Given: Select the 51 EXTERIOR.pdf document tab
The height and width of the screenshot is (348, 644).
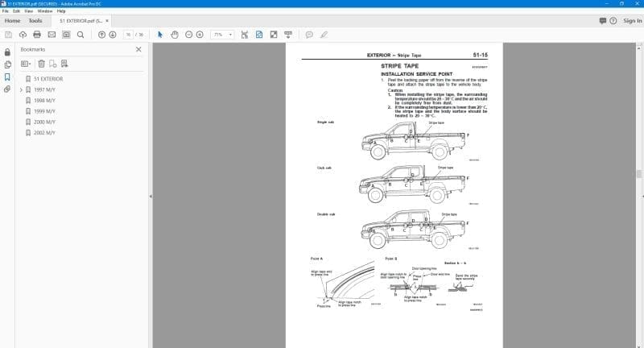Looking at the screenshot, I should [x=80, y=21].
